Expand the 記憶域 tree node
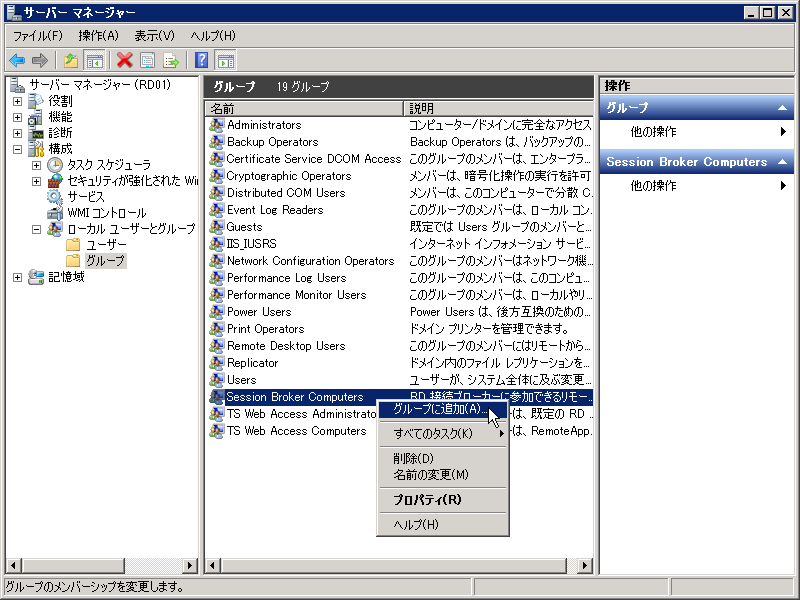Screen dimensions: 800x600 tap(17, 278)
